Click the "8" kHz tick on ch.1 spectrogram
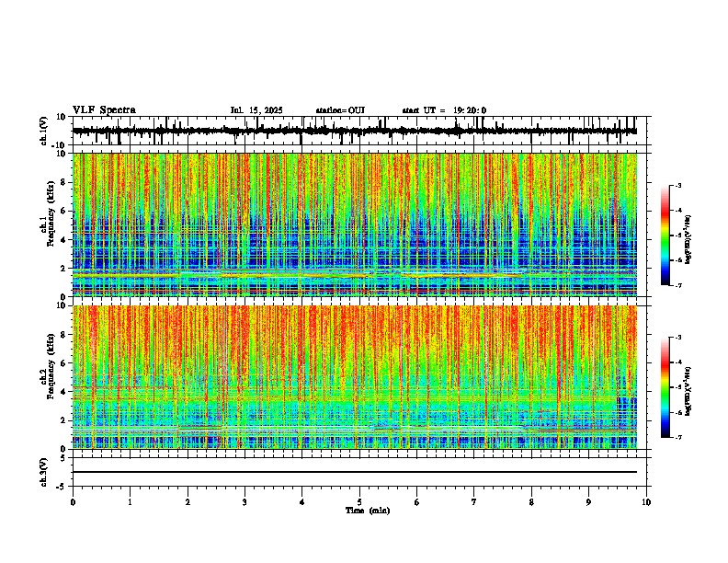Viewport: 728px width, 563px height. [64, 182]
